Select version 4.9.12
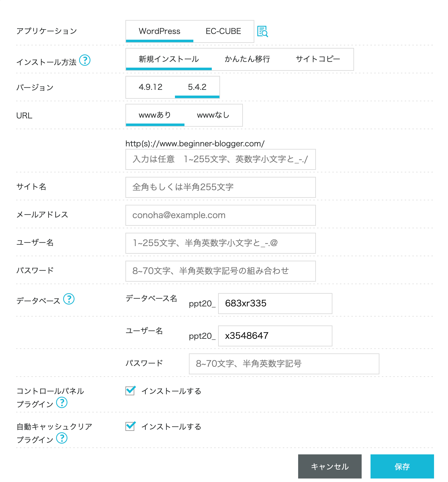This screenshot has height=482, width=448. (x=150, y=87)
